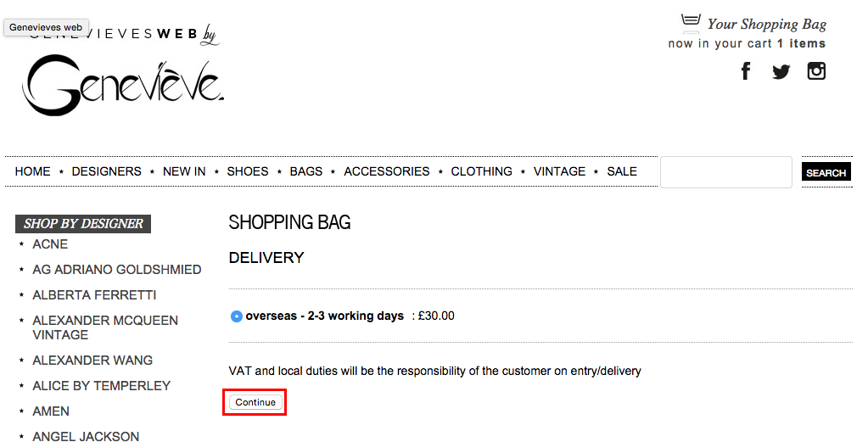Image resolution: width=868 pixels, height=442 pixels.
Task: Open the SHOES category
Action: pos(248,171)
